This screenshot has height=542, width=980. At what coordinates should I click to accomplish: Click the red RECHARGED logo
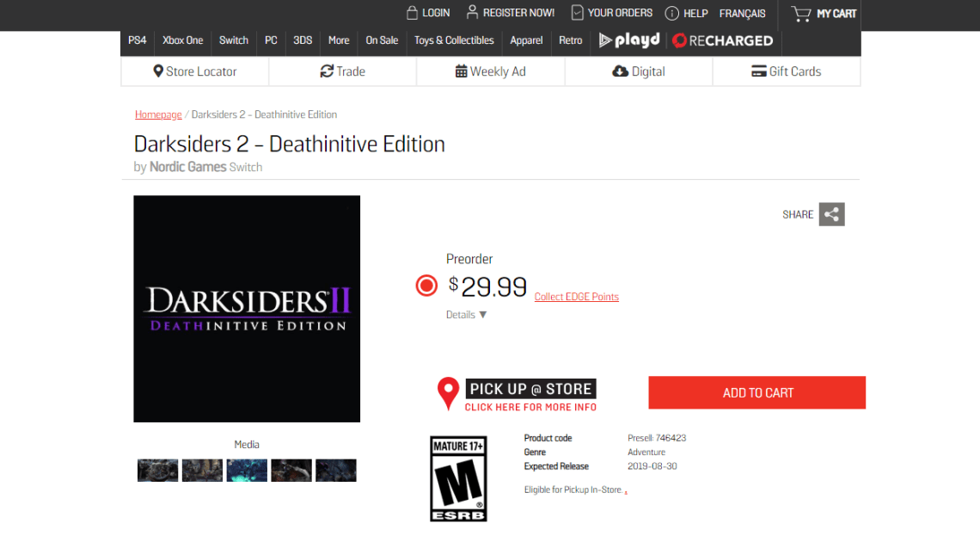(x=722, y=40)
